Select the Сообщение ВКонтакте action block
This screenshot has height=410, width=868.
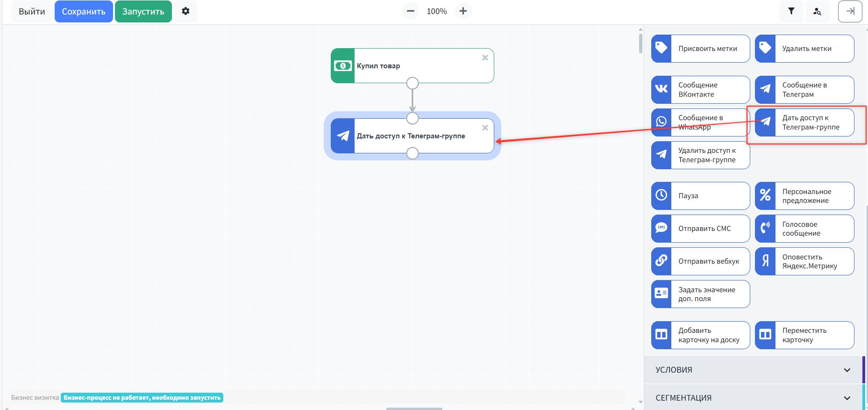pyautogui.click(x=700, y=90)
